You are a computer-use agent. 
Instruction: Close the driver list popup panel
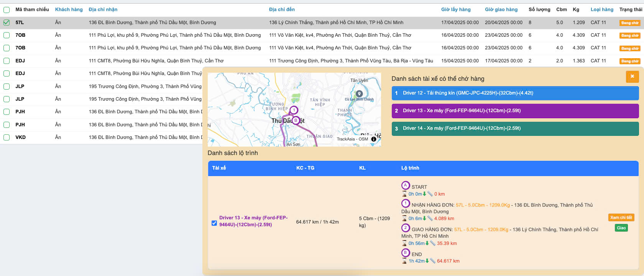point(632,77)
